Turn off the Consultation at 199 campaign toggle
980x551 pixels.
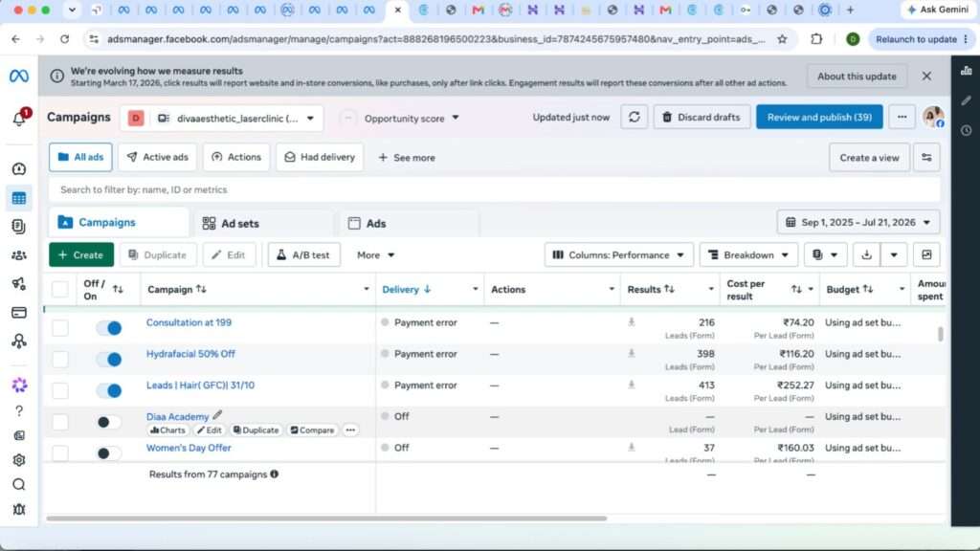[x=109, y=328]
